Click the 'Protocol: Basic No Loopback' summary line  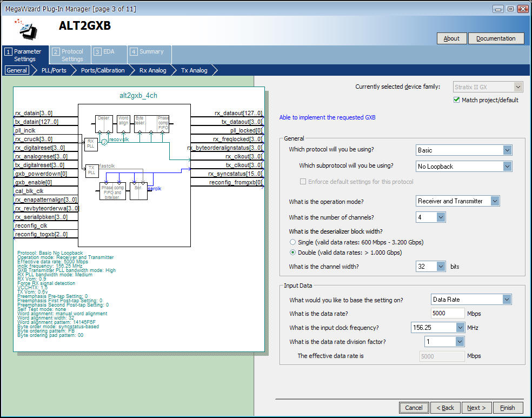(x=50, y=253)
